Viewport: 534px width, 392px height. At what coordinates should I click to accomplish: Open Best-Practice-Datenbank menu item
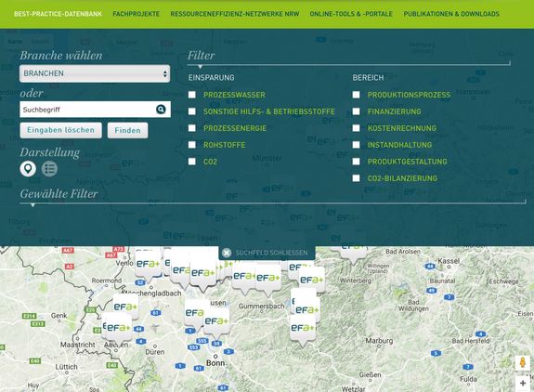58,14
